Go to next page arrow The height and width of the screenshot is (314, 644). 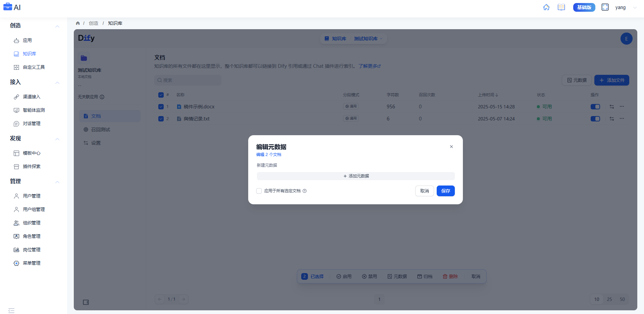(x=183, y=299)
